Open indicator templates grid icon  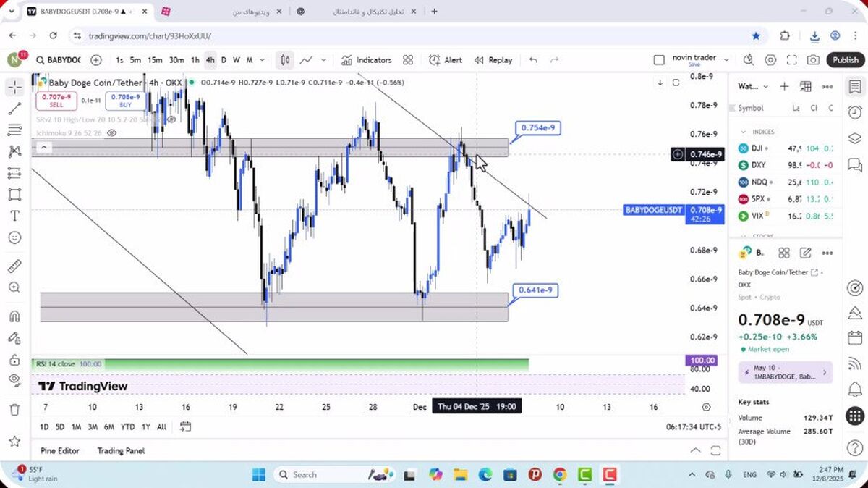408,60
